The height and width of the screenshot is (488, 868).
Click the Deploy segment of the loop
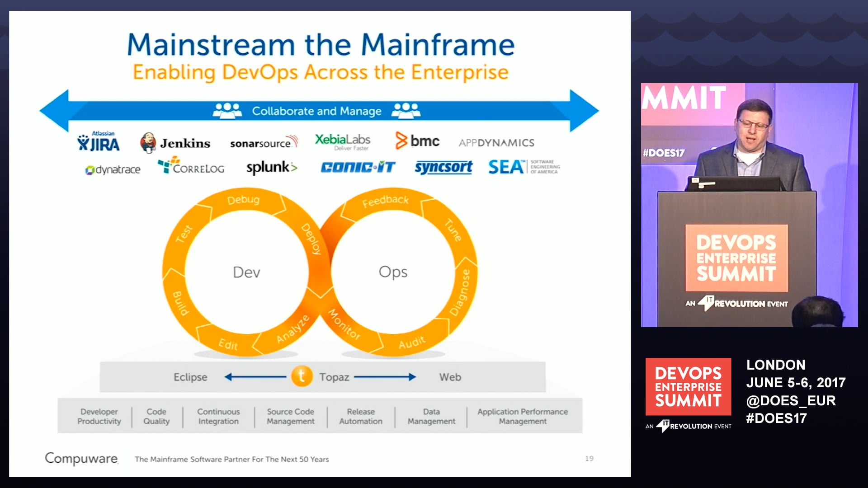pyautogui.click(x=311, y=239)
